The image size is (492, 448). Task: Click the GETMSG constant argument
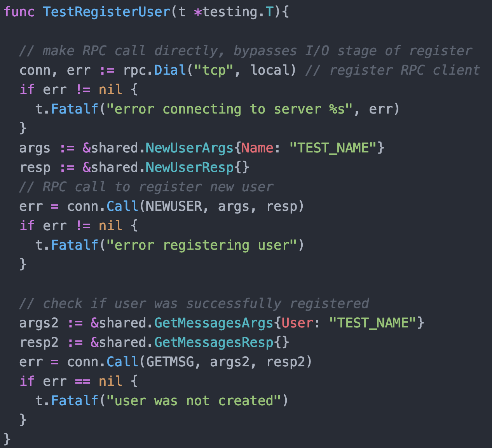[x=169, y=362]
